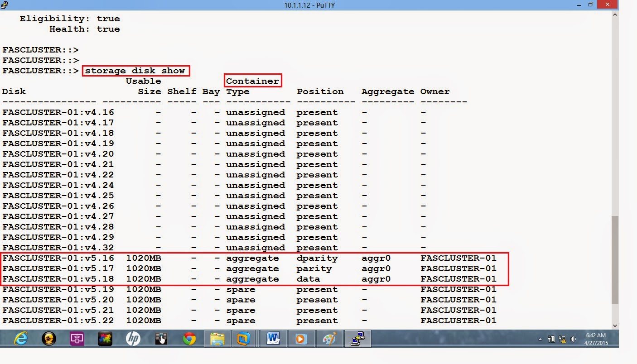The height and width of the screenshot is (364, 637).
Task: Open Windows Media Player from the taskbar
Action: coord(300,338)
